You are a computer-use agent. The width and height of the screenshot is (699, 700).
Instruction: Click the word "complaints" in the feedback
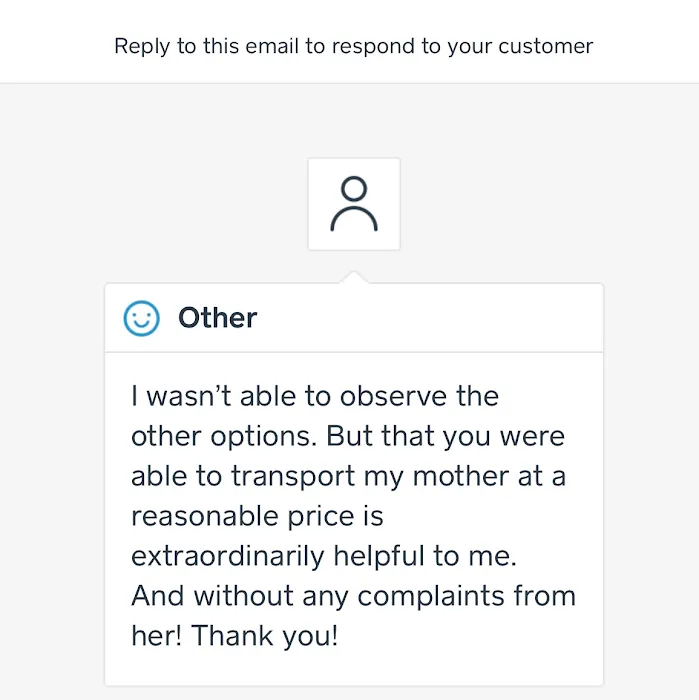point(435,596)
